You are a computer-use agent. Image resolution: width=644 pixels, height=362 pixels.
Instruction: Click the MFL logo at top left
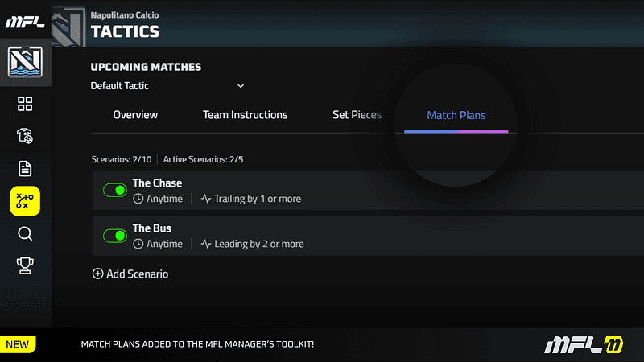pos(25,22)
